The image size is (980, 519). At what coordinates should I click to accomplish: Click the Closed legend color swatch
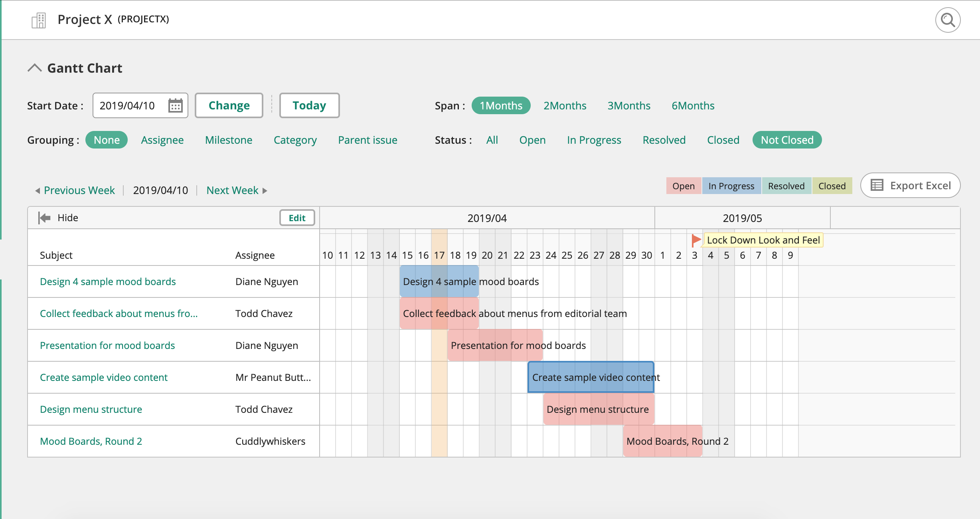tap(832, 186)
